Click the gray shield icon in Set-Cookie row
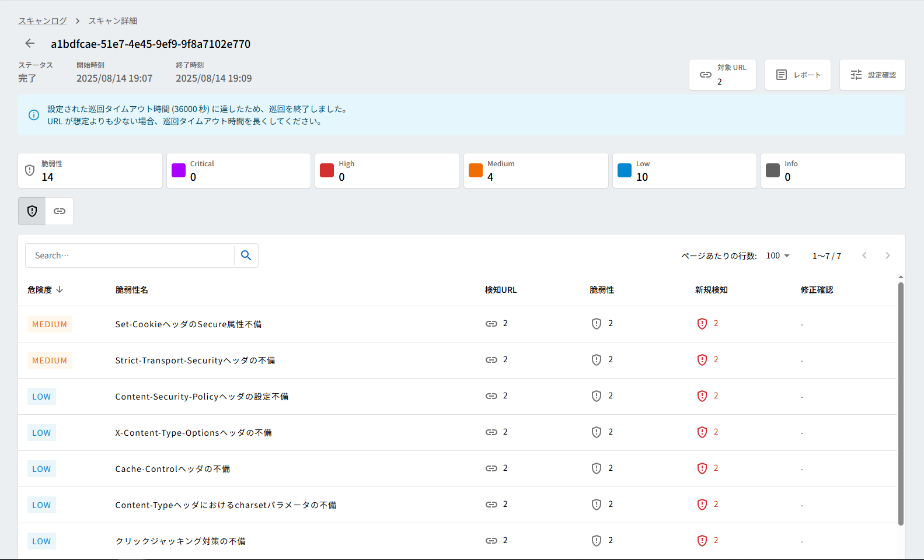The image size is (924, 560). [x=597, y=324]
